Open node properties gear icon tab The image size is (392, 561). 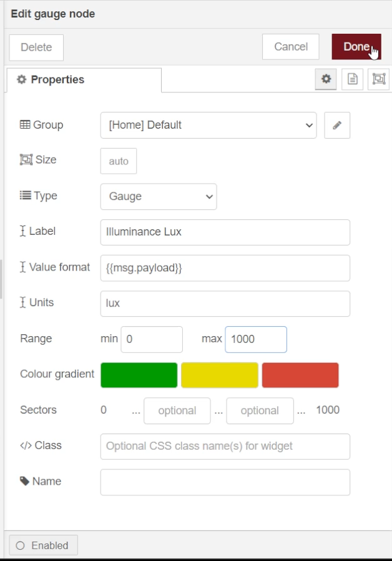click(x=325, y=79)
